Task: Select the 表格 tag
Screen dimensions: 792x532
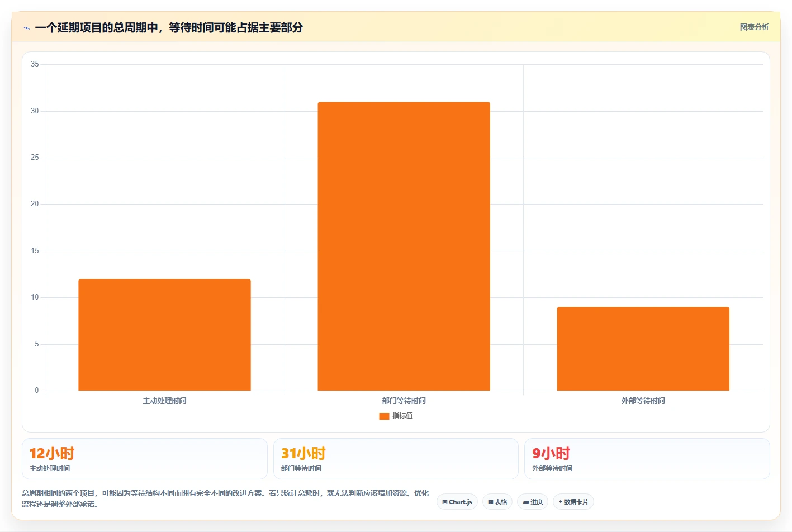Action: pos(497,502)
